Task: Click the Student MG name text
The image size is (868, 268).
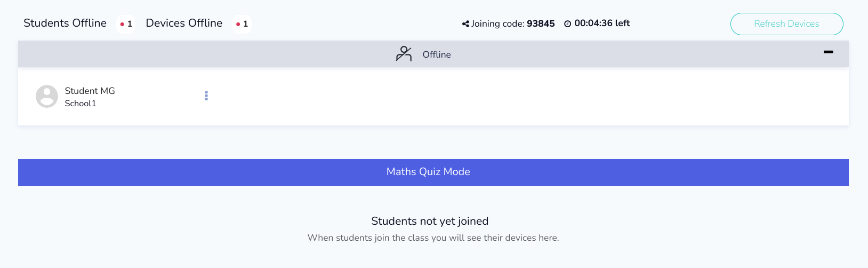Action: coord(90,91)
